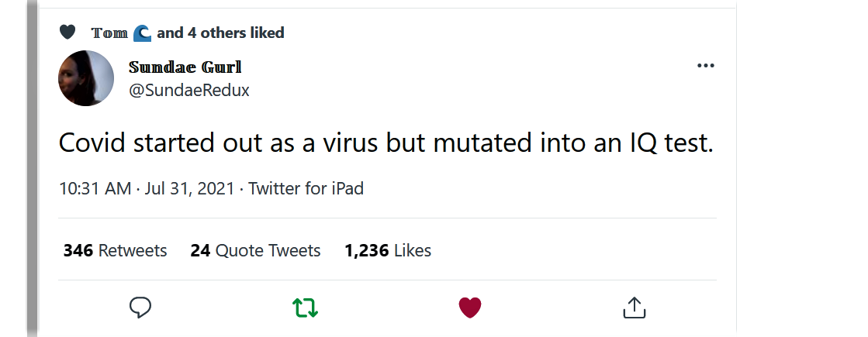The image size is (868, 337).
Task: Click the Sundae Gurl display name
Action: (185, 67)
